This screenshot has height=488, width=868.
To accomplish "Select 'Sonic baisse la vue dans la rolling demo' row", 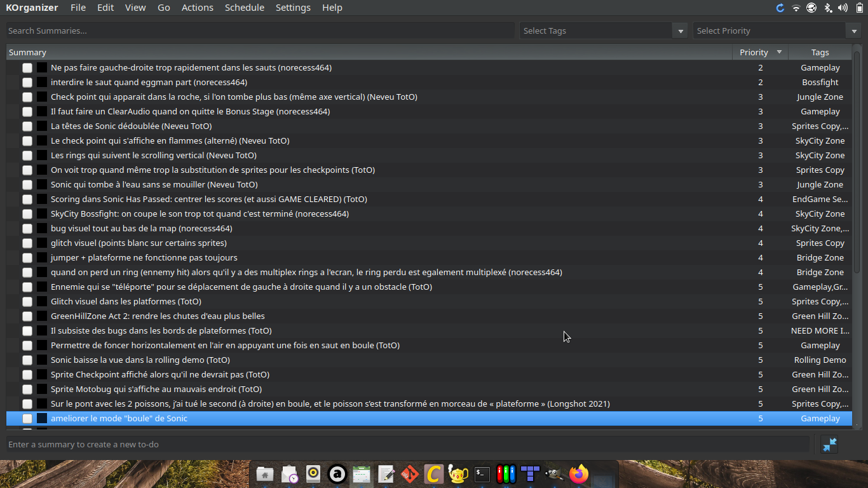I will coord(430,360).
